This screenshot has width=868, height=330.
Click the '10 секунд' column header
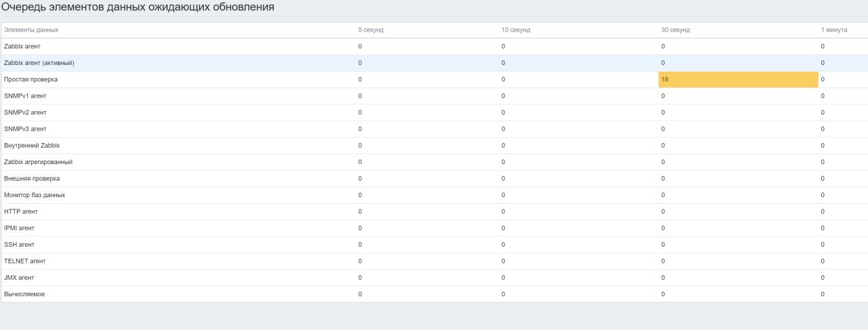516,30
